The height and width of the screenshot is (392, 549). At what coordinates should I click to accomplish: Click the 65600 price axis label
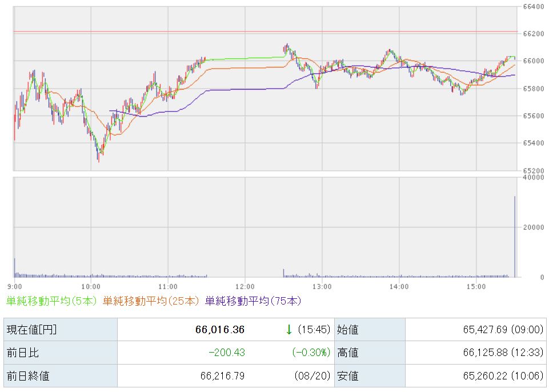click(534, 116)
